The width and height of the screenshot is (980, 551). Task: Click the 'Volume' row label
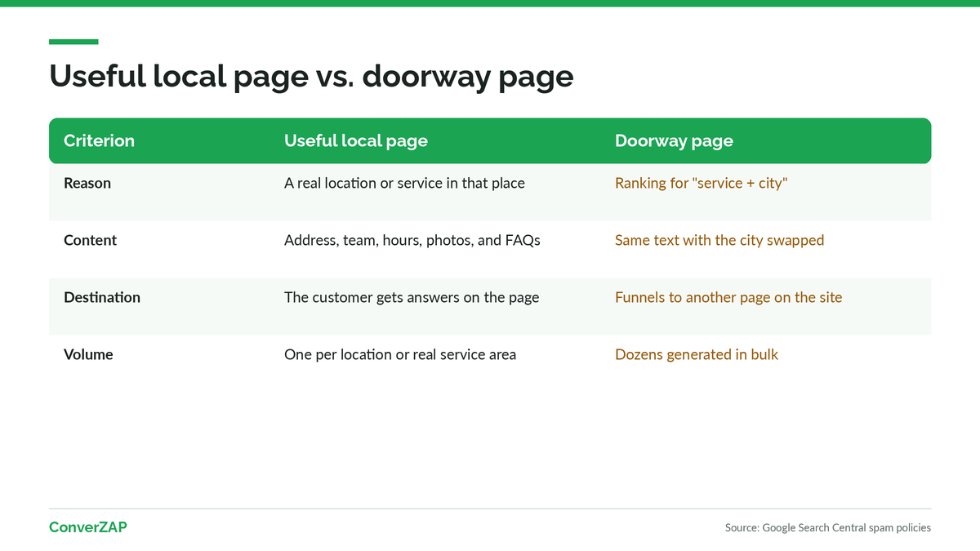tap(88, 354)
